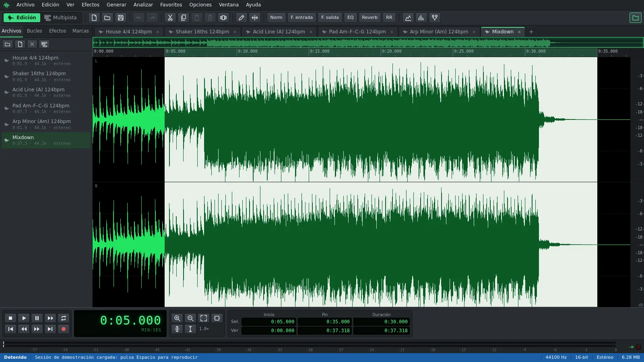Click the play button
The width and height of the screenshot is (644, 362).
(x=24, y=318)
